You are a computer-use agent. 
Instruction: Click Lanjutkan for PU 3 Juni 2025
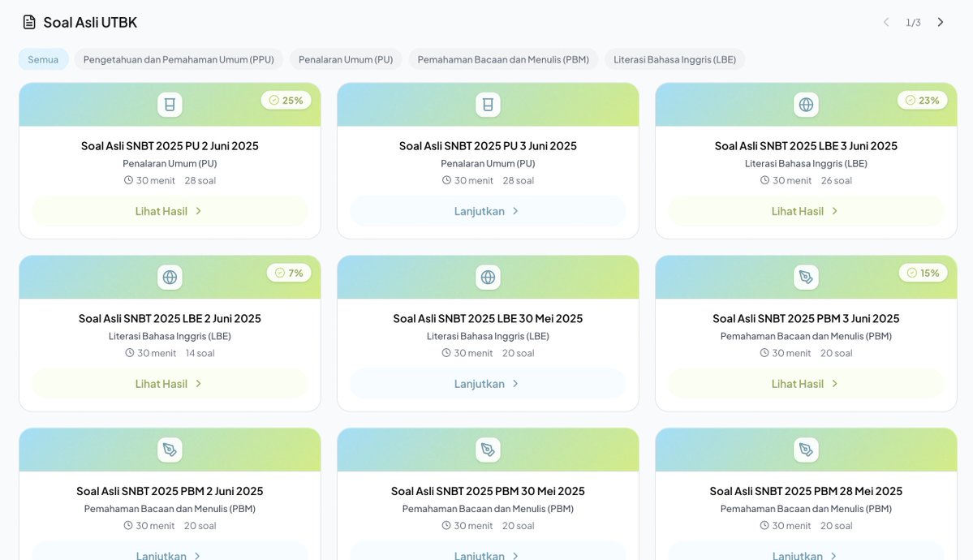[488, 211]
